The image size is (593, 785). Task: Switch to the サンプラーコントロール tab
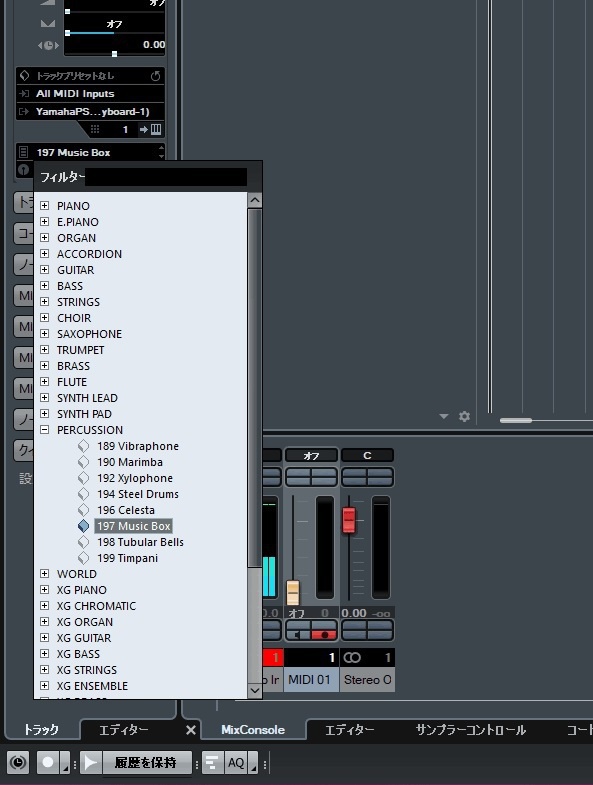[470, 730]
